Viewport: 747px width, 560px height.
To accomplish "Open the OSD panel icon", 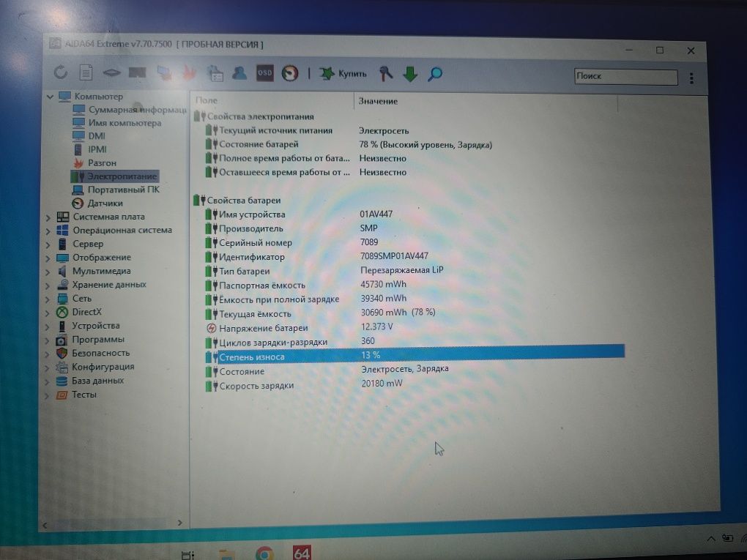I will 265,73.
